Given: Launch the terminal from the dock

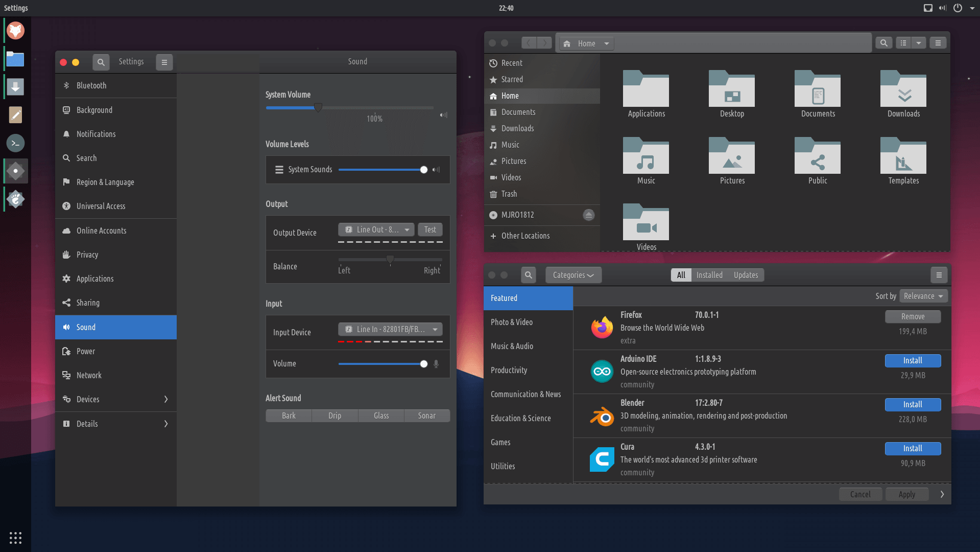Looking at the screenshot, I should click(15, 143).
